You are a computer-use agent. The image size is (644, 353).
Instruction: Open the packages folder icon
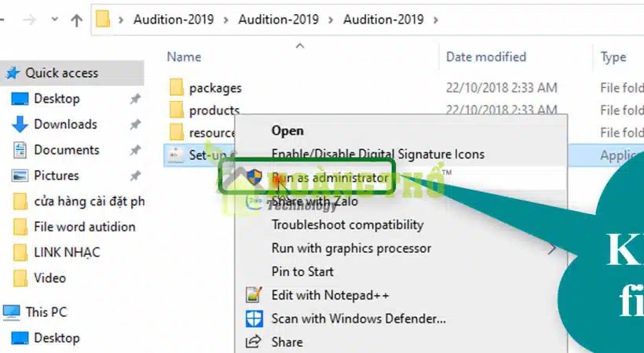point(176,88)
